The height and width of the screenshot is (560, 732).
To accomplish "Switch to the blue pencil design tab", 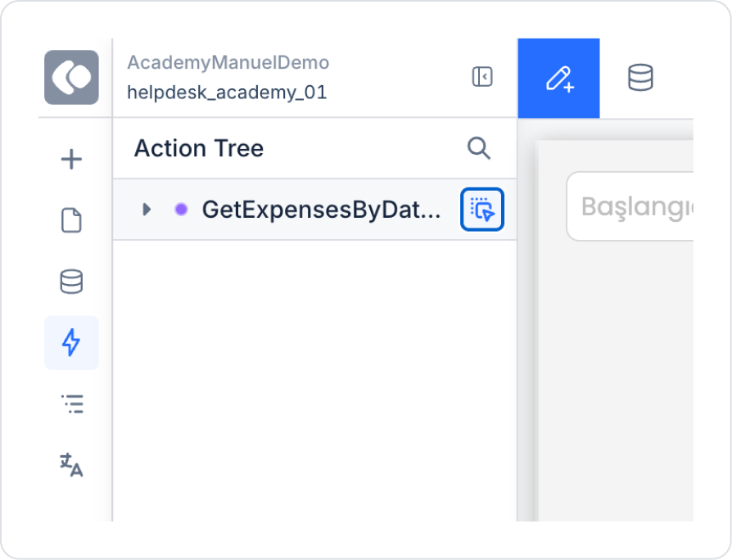I will [x=558, y=79].
